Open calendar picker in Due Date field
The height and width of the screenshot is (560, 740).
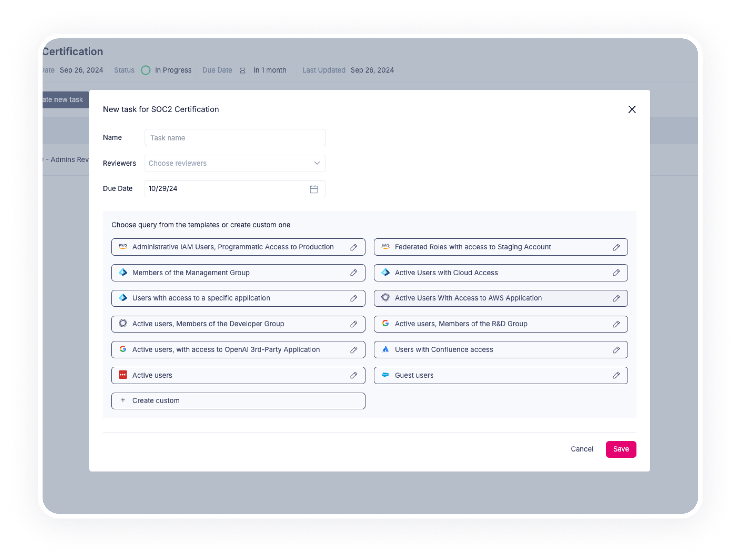click(x=314, y=189)
